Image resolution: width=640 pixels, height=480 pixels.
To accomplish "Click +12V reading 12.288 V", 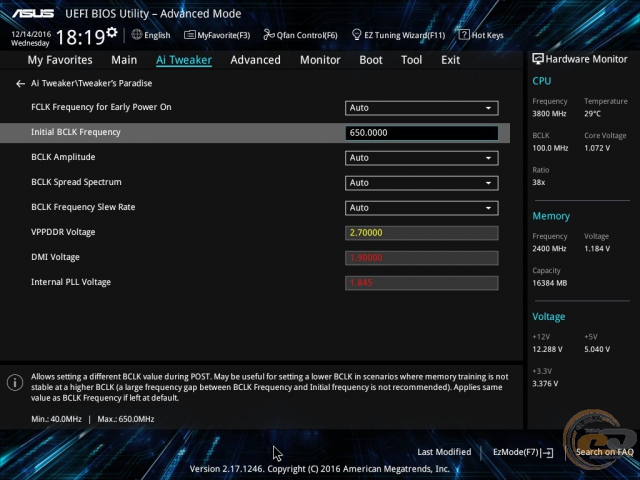I will pos(547,349).
